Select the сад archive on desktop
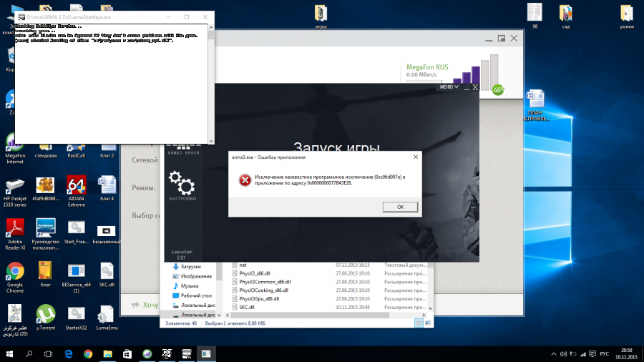This screenshot has width=644, height=362. [565, 16]
